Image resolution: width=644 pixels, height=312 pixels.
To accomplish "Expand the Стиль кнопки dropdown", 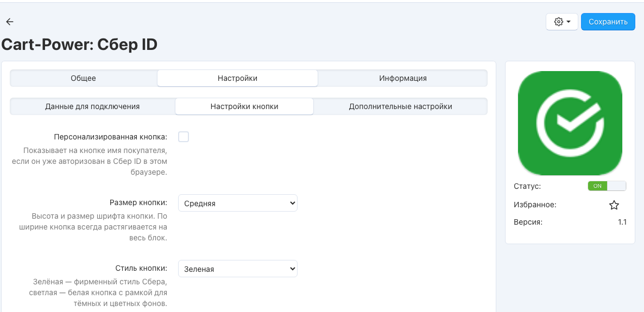I will [238, 269].
